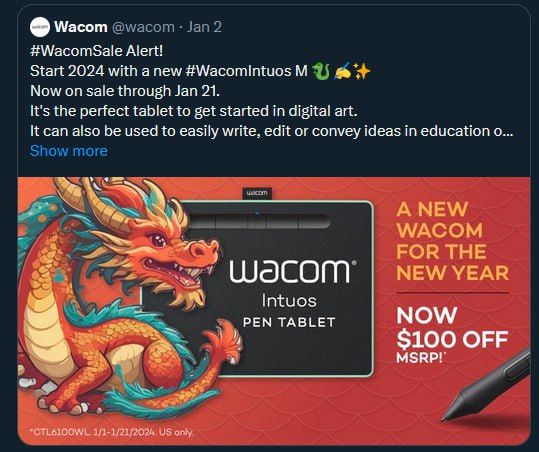Viewport: 539px width, 452px height.
Task: Click the green dragon emoji
Action: tap(321, 71)
